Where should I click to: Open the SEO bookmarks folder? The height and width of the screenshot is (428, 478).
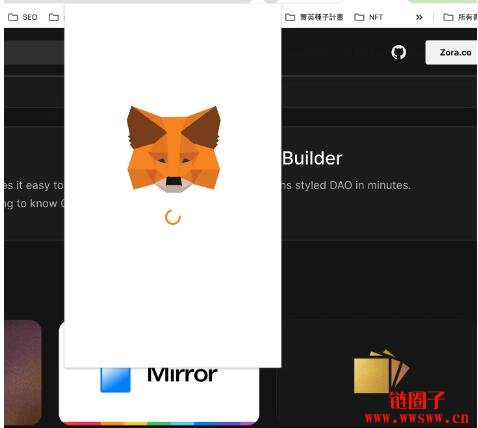point(23,17)
